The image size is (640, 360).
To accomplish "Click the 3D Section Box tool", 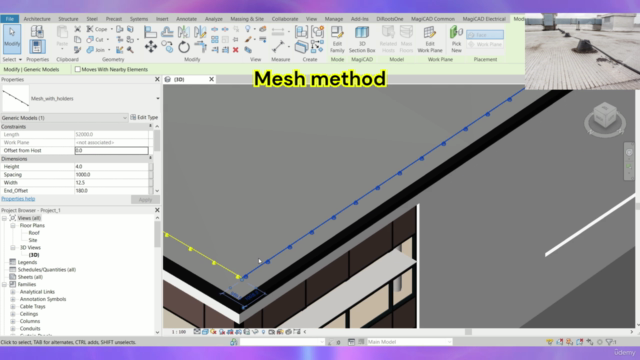I will pos(362,39).
